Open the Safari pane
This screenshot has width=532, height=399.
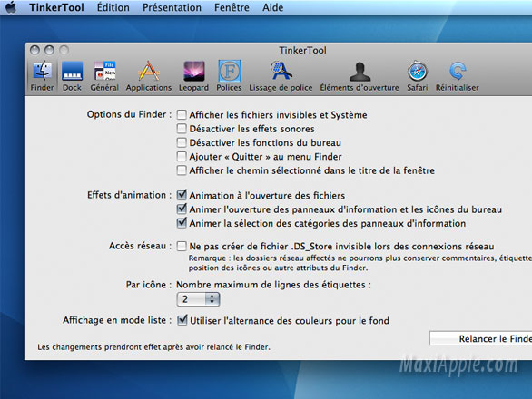418,76
